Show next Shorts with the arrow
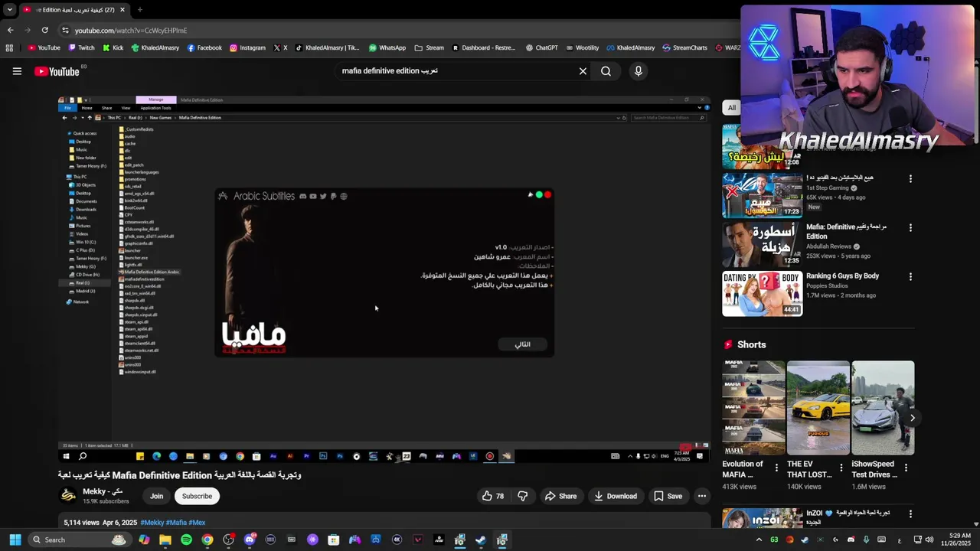The height and width of the screenshot is (551, 980). (x=912, y=418)
